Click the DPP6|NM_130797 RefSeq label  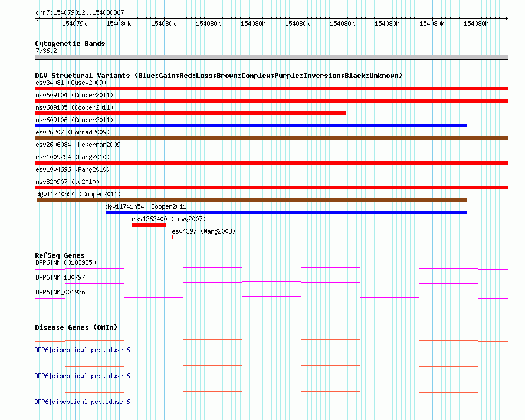(x=60, y=277)
